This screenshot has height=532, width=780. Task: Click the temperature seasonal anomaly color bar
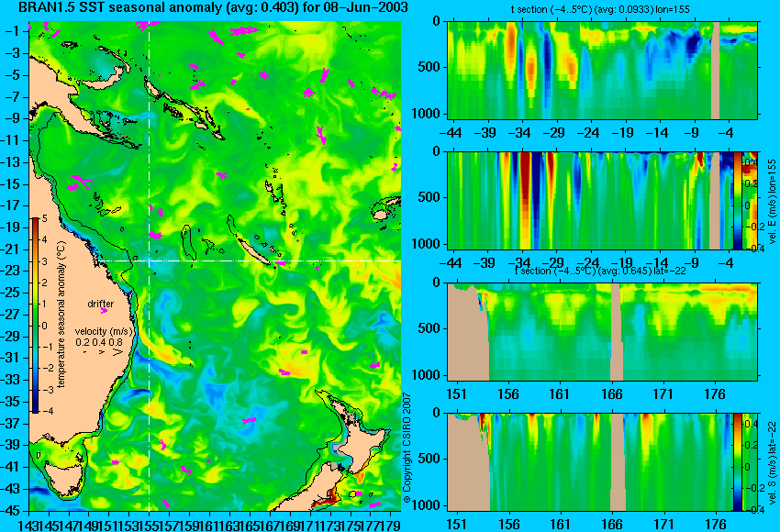pyautogui.click(x=36, y=316)
